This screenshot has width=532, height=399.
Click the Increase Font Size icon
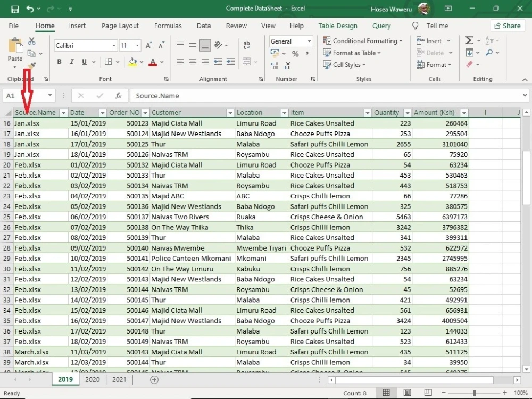pos(148,45)
